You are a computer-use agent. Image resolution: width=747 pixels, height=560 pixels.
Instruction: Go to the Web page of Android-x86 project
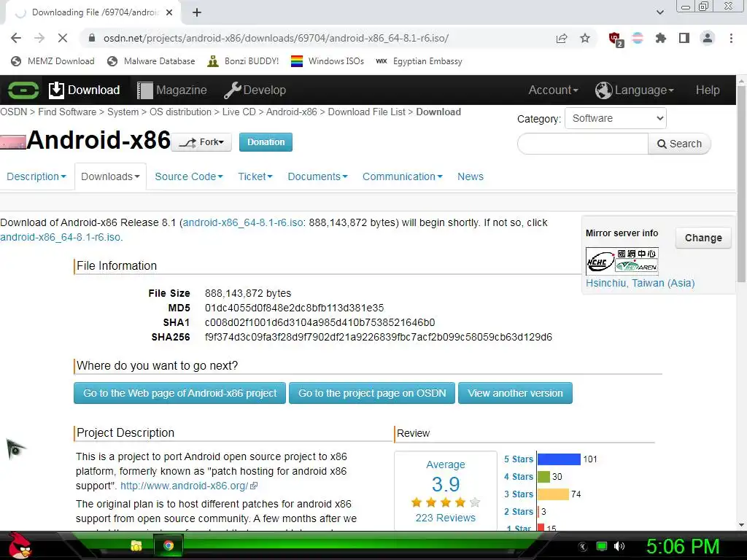[x=179, y=393]
